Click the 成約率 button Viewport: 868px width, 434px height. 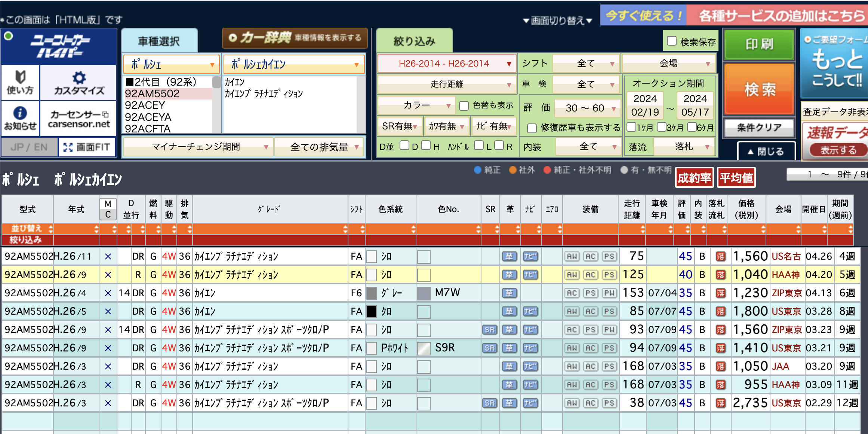(695, 178)
